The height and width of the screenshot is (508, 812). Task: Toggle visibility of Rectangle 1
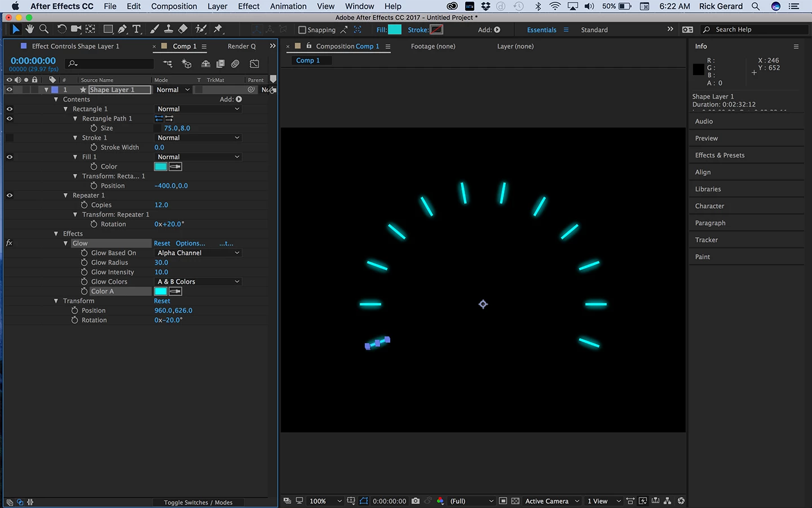(x=9, y=109)
